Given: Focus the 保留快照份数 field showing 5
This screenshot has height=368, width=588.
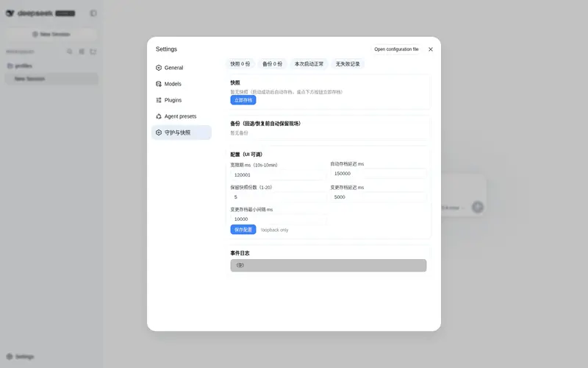Looking at the screenshot, I should [279, 197].
